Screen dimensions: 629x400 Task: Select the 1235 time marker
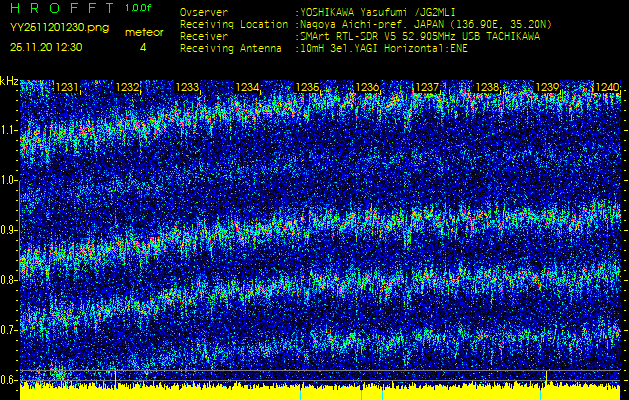pos(307,88)
